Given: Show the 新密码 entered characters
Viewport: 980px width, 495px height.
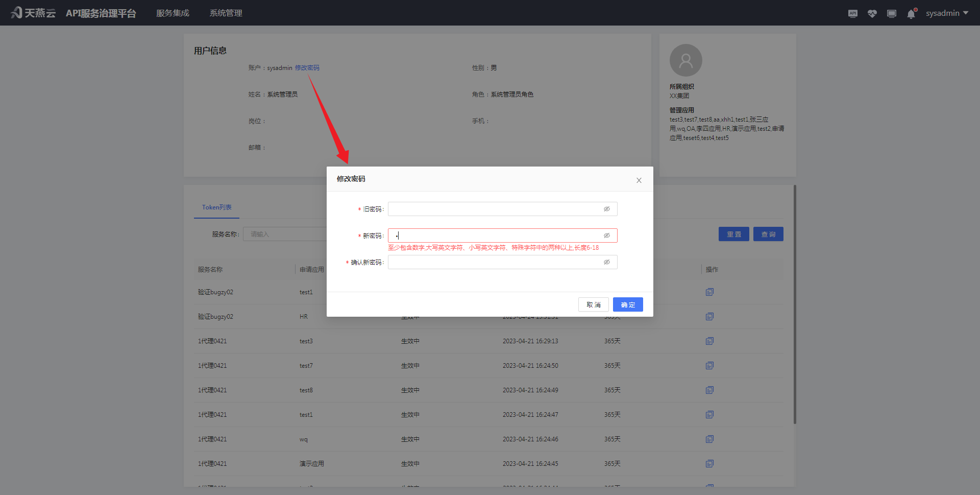Looking at the screenshot, I should click(x=606, y=235).
